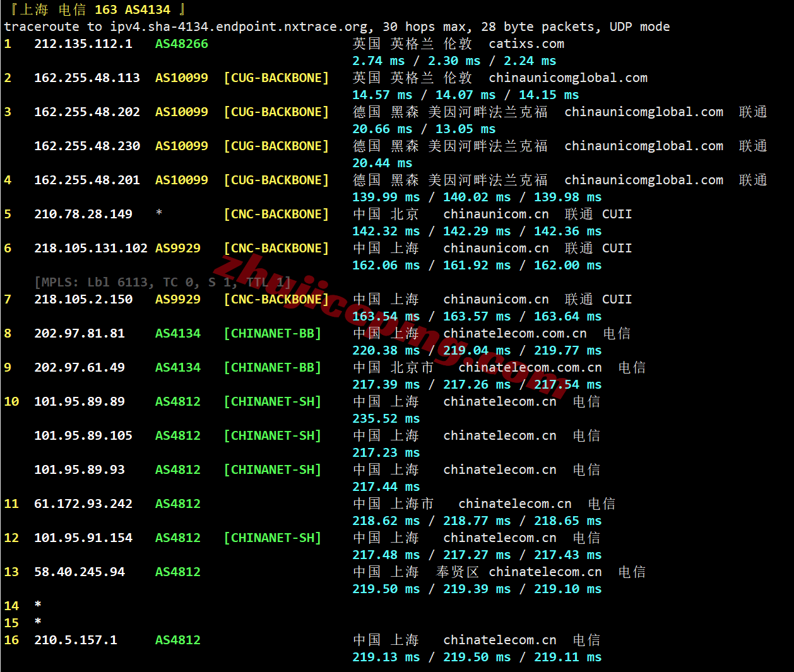Select IP 101.95.91.154
This screenshot has height=672, width=794.
pos(83,538)
